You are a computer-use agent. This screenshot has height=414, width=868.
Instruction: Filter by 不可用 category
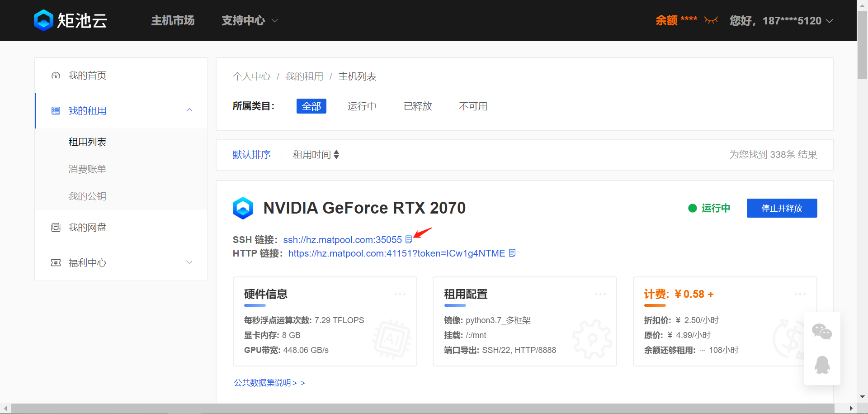click(x=473, y=106)
